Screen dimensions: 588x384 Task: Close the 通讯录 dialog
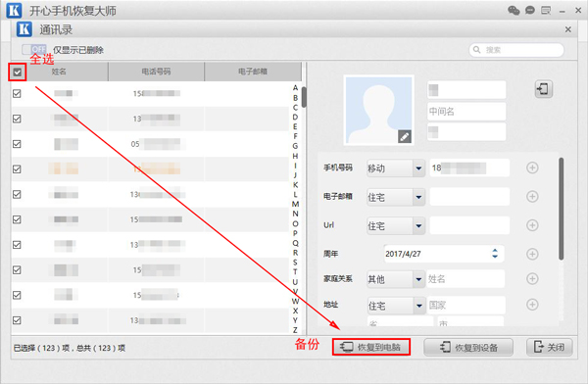(568, 29)
